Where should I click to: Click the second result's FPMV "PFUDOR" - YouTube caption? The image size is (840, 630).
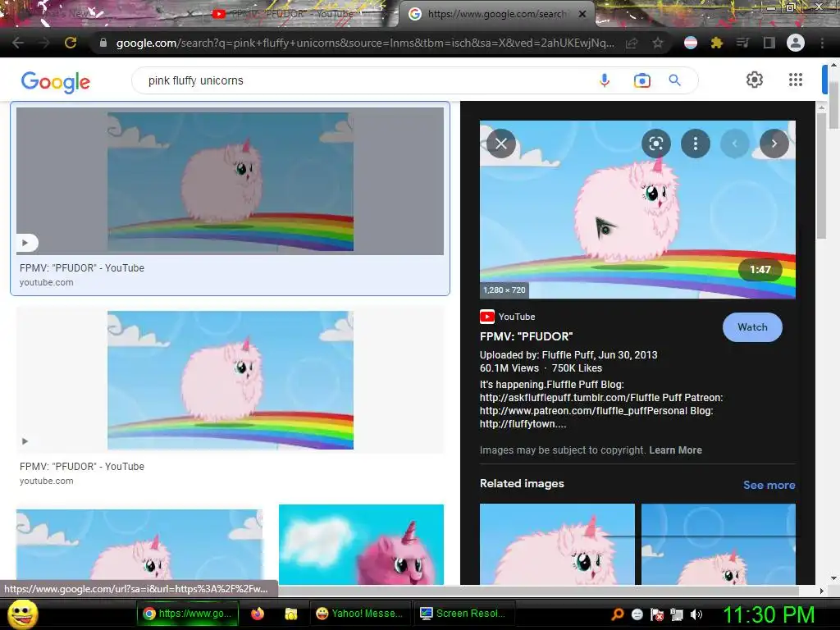click(82, 467)
